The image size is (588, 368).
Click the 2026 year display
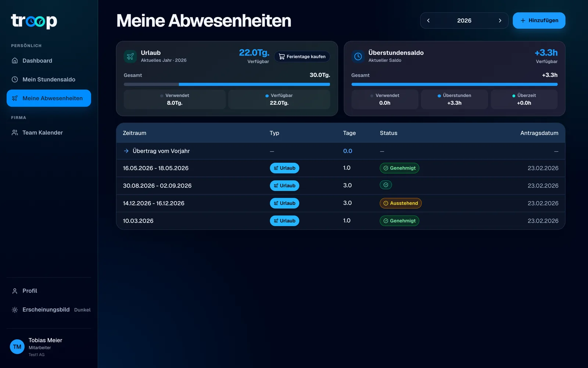464,21
